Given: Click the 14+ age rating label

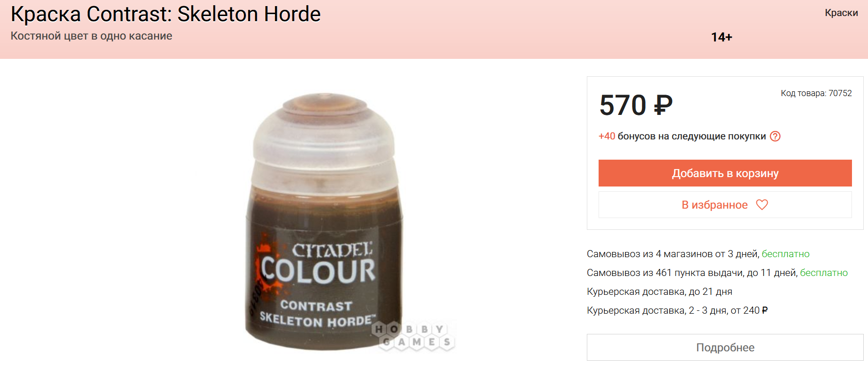Looking at the screenshot, I should (x=722, y=37).
